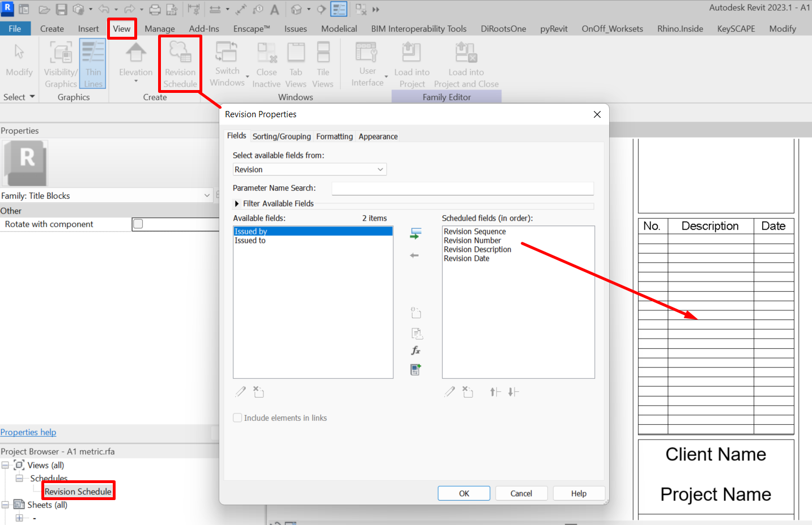The image size is (812, 525).
Task: Toggle the Thin Lines ribbon button
Action: point(93,65)
